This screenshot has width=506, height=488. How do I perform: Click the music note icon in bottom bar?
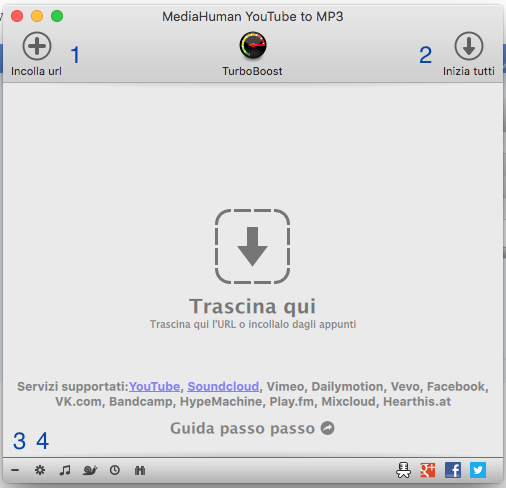[65, 470]
